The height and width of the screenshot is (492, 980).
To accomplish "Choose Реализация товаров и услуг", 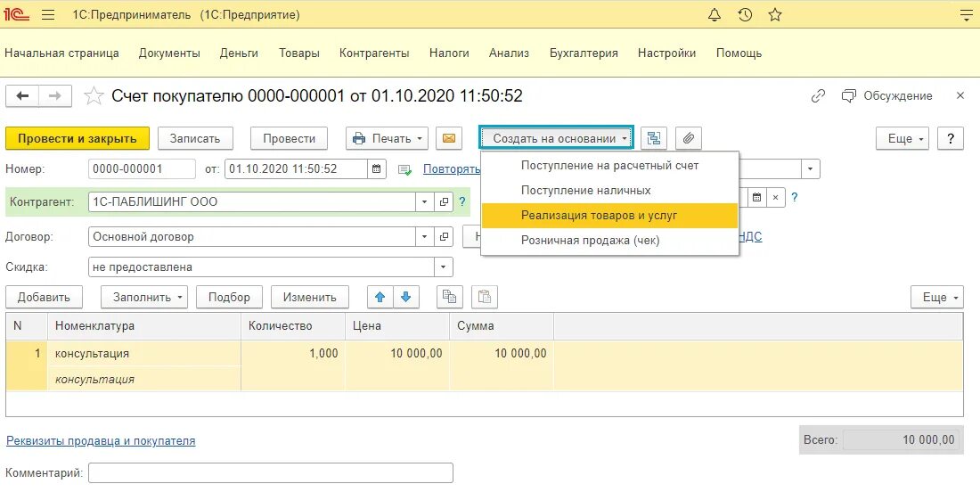I will tap(610, 216).
